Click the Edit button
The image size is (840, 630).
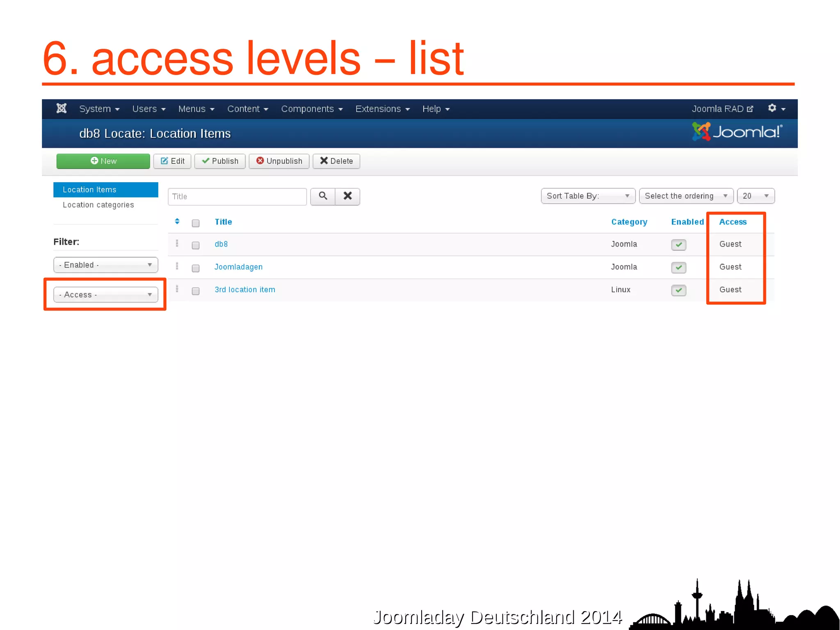pyautogui.click(x=172, y=161)
